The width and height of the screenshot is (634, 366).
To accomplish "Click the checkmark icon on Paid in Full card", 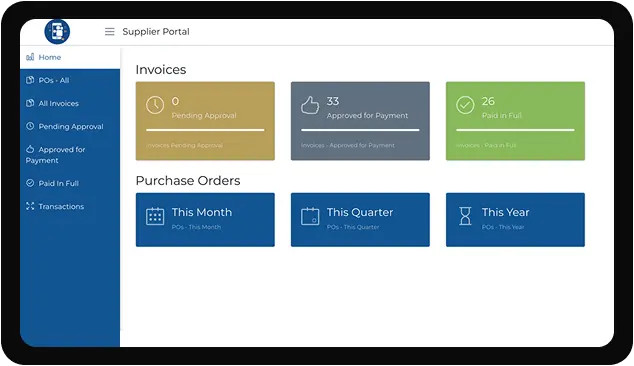I will click(x=465, y=105).
